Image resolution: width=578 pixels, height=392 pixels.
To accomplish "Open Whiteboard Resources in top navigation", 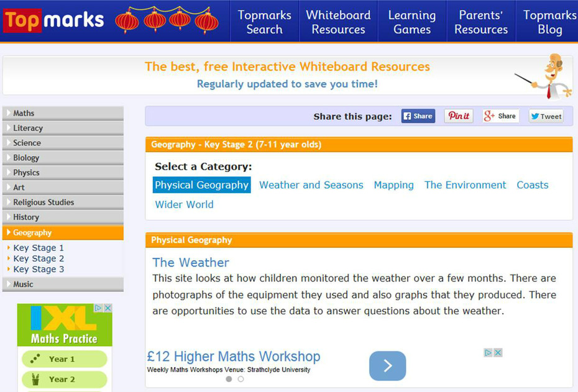I will (338, 22).
